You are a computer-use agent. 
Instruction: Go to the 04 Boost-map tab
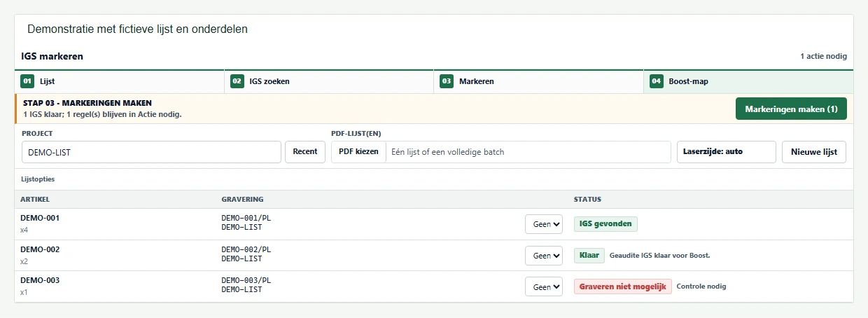point(748,81)
